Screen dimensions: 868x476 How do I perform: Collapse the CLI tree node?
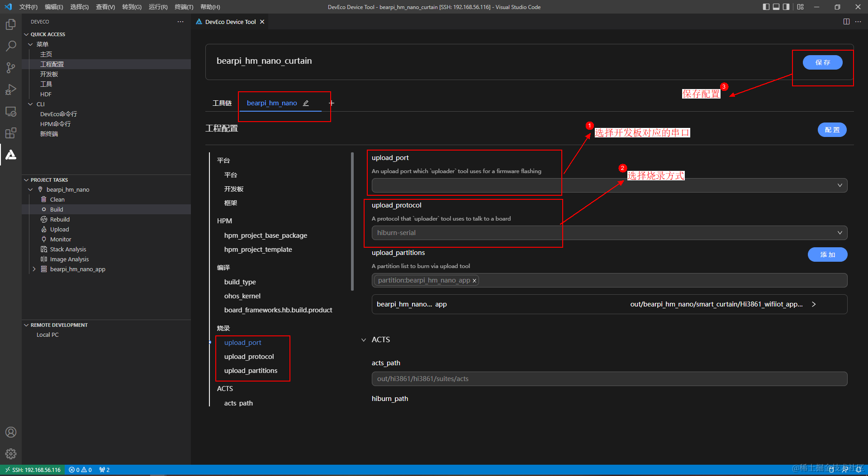coord(30,104)
